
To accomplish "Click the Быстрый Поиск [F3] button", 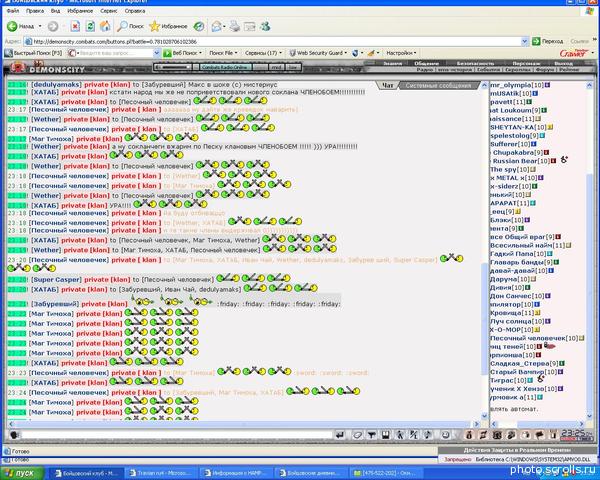I will coord(33,53).
